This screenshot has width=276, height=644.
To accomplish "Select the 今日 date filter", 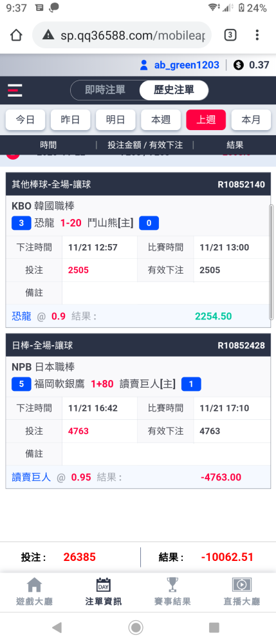I will [x=26, y=120].
